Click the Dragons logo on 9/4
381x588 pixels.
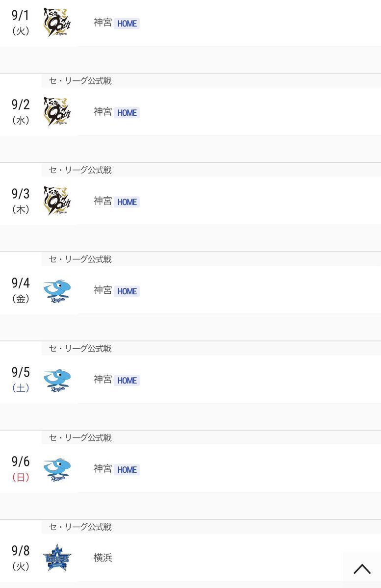(x=57, y=291)
